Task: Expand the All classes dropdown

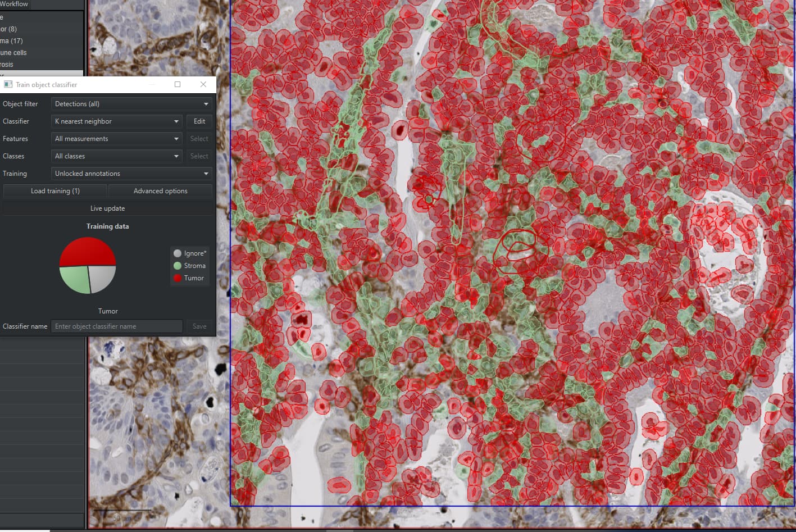Action: (117, 156)
